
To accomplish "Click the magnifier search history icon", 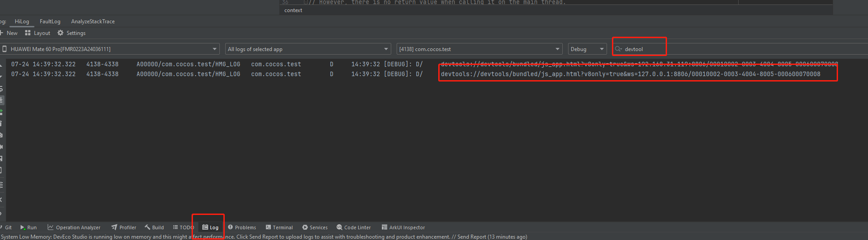I will pos(618,49).
